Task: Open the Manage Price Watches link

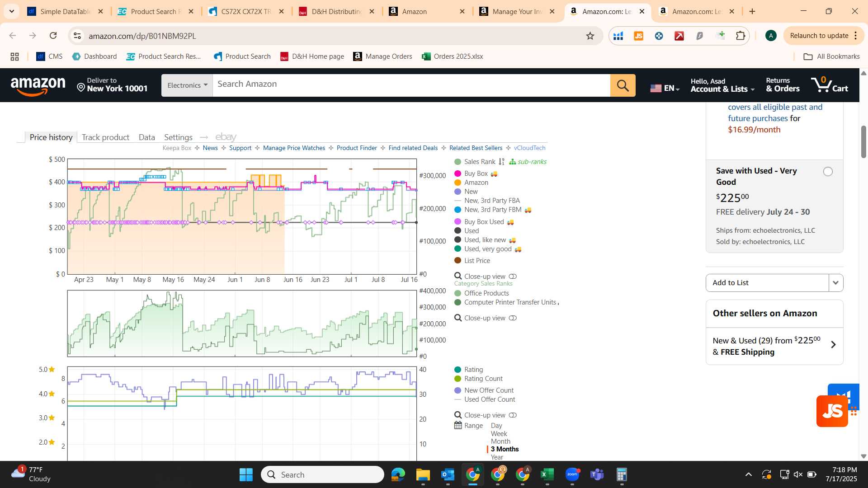Action: click(x=294, y=148)
